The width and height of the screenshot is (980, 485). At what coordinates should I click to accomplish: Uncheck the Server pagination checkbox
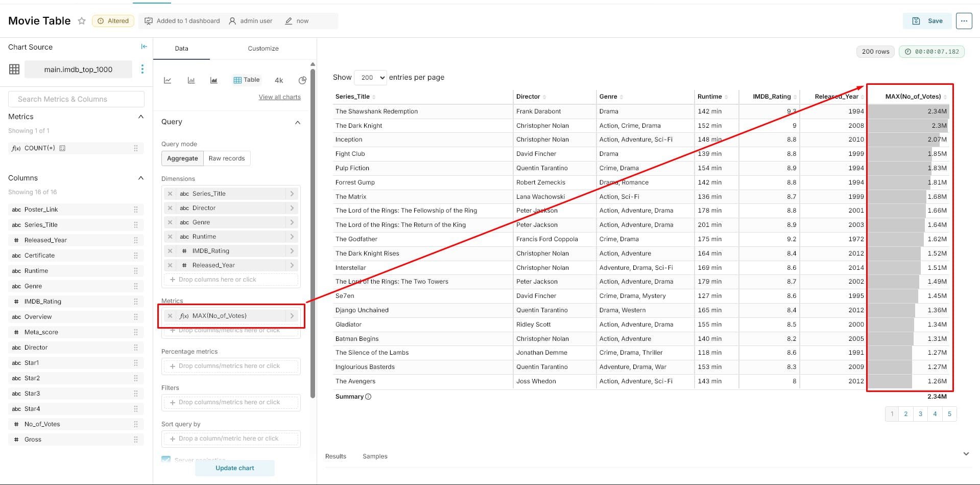point(166,459)
